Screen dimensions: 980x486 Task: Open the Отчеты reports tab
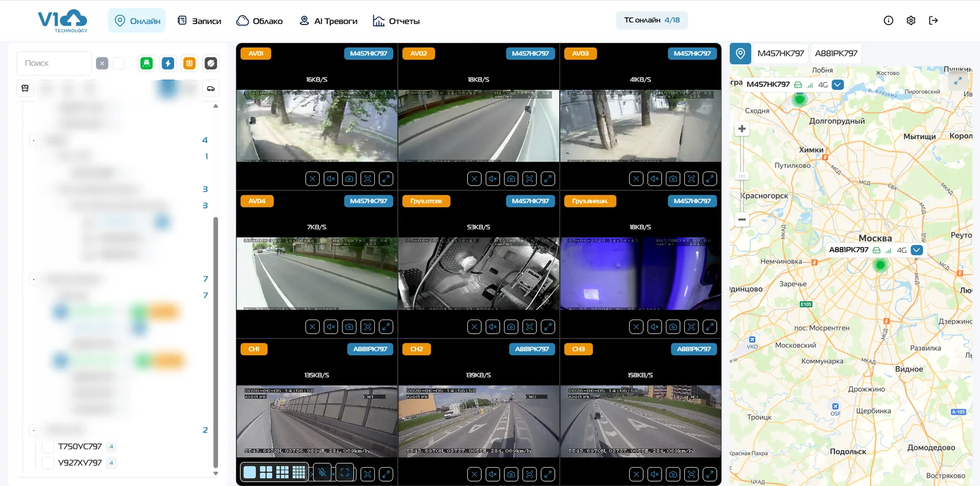tap(396, 21)
